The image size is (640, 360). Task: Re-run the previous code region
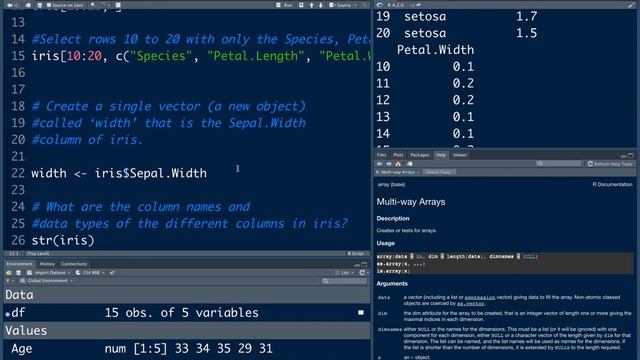tap(301, 5)
